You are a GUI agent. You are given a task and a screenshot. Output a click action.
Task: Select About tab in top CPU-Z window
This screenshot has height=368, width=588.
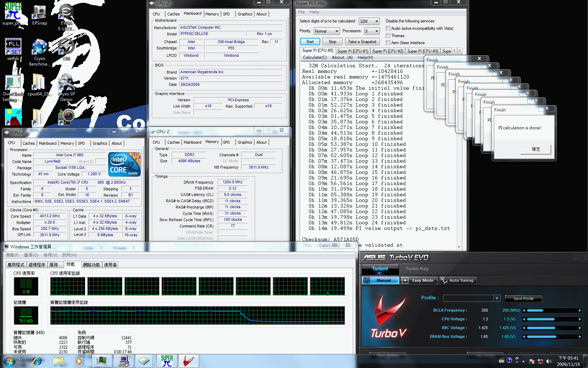[261, 14]
